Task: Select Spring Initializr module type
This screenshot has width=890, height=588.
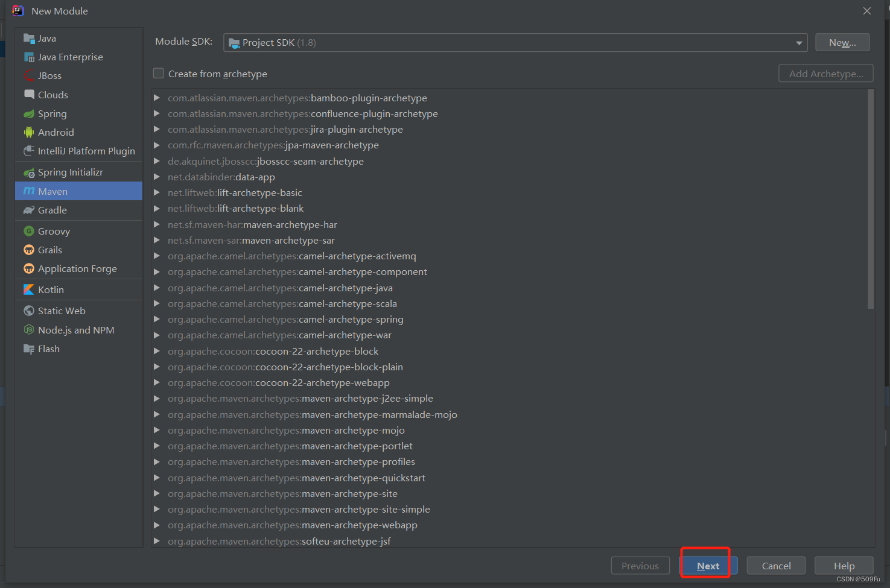Action: (x=79, y=172)
